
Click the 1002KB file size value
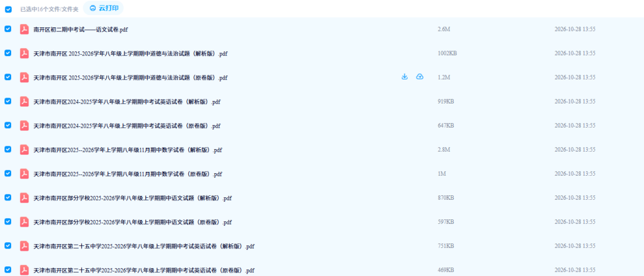(447, 53)
